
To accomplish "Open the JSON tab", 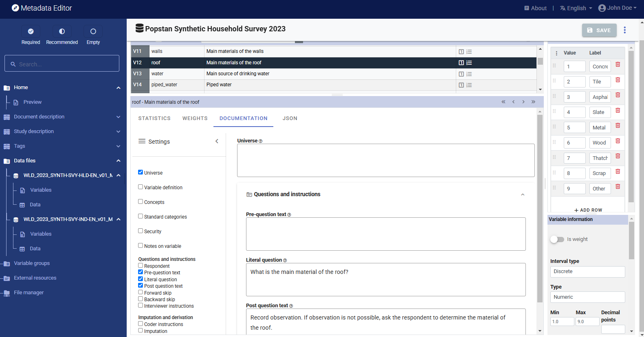I will tap(290, 118).
